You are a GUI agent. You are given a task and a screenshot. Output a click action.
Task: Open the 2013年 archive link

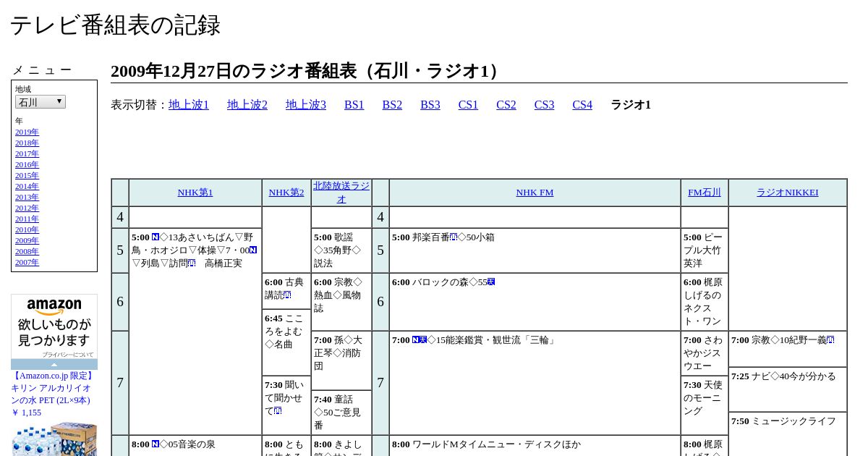point(27,197)
